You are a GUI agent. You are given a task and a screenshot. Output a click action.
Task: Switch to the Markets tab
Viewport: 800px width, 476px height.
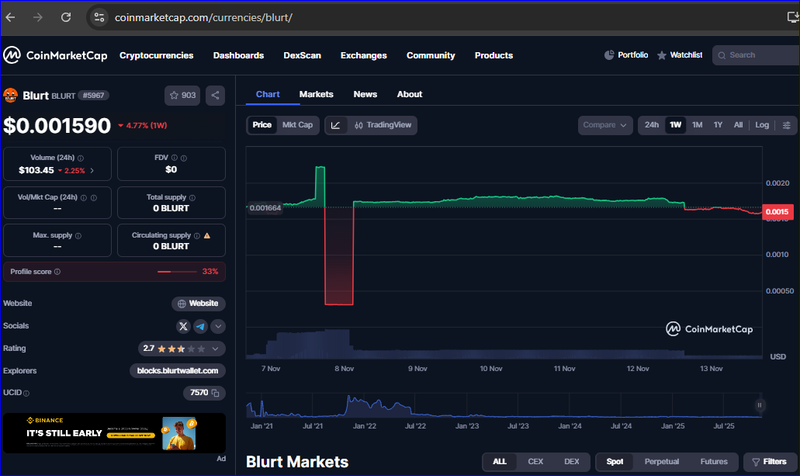pos(316,94)
